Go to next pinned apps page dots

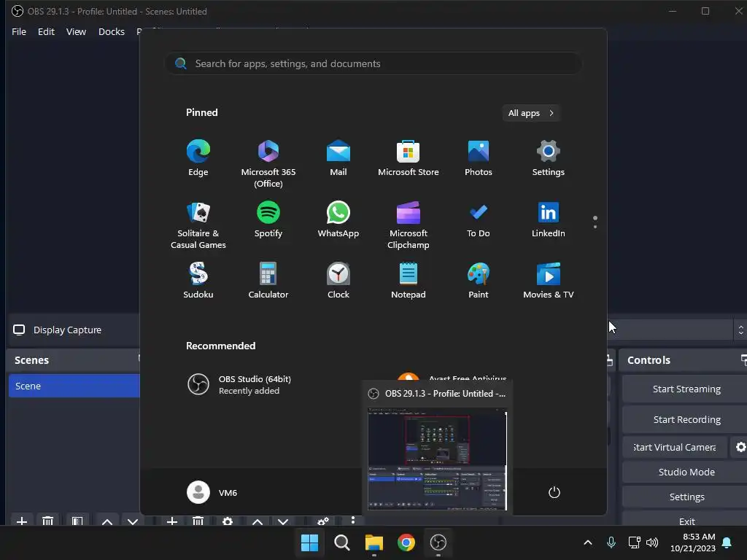[595, 222]
